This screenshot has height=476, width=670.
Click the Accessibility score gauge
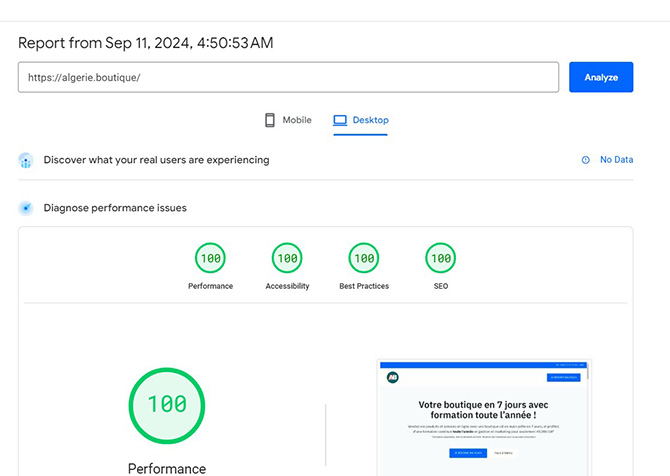click(287, 258)
